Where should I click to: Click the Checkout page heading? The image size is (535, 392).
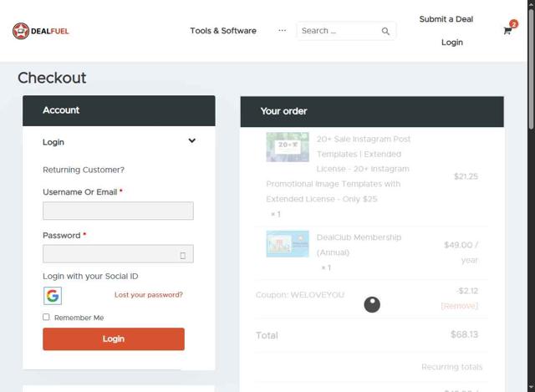click(52, 78)
